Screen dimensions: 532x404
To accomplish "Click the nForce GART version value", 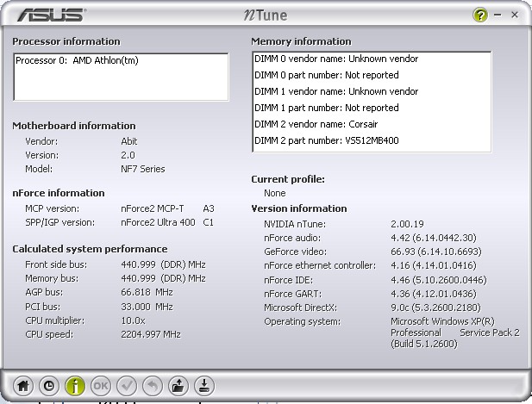I will click(433, 294).
